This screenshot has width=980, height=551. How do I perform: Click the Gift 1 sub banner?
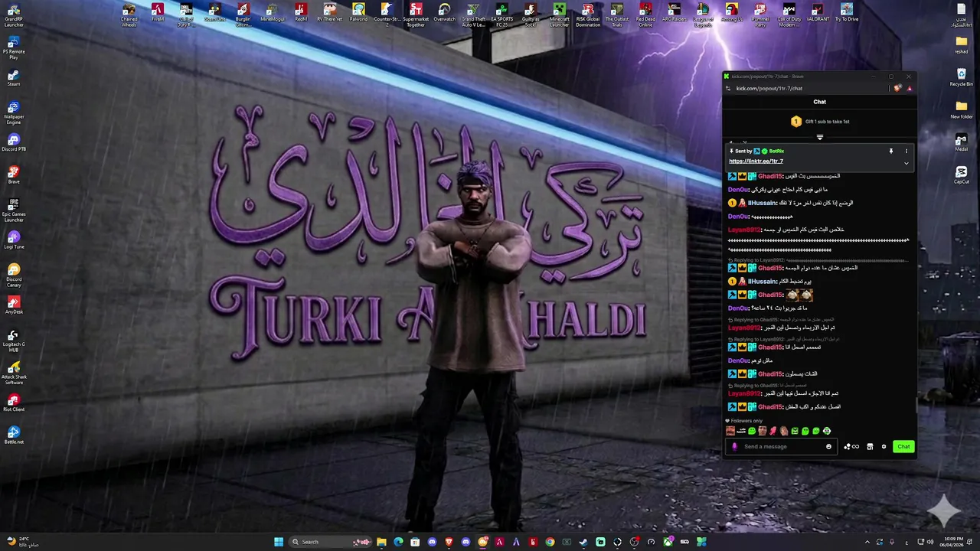pyautogui.click(x=820, y=122)
